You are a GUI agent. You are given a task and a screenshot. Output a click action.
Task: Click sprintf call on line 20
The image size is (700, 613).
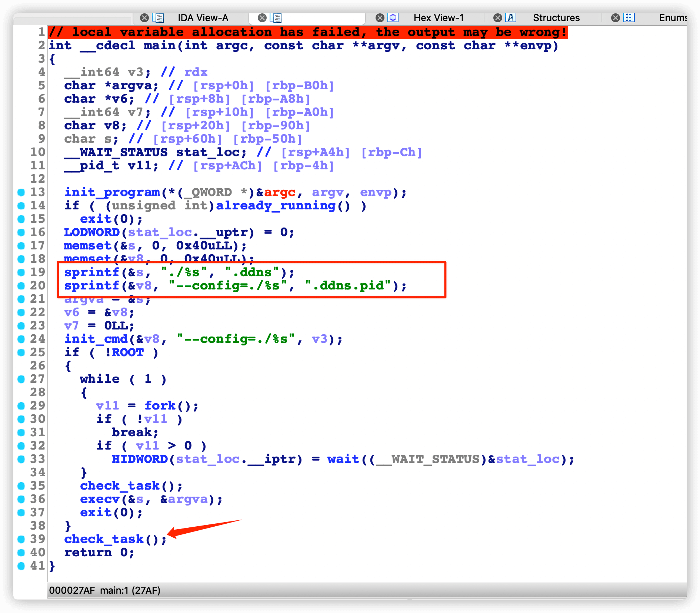coord(91,286)
